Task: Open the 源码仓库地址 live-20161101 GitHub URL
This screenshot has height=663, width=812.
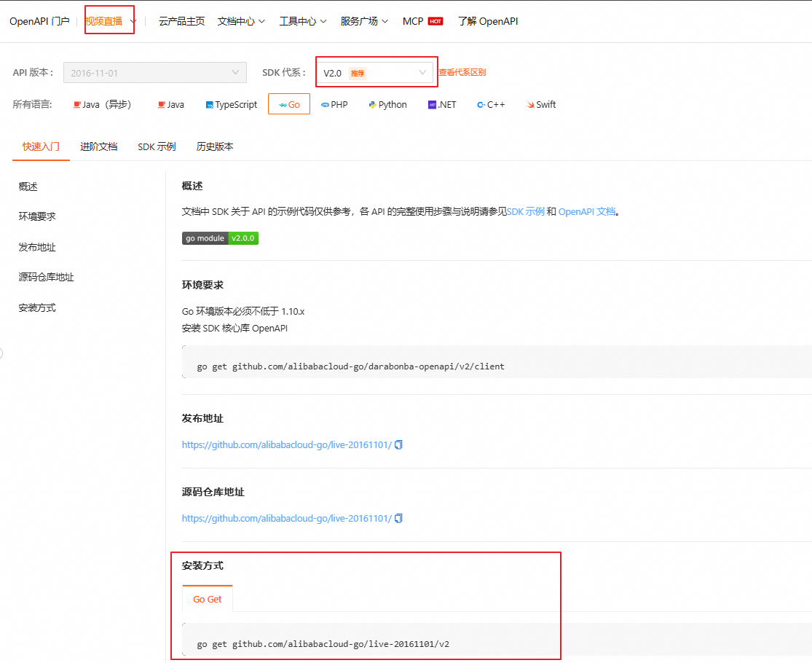Action: pos(287,518)
